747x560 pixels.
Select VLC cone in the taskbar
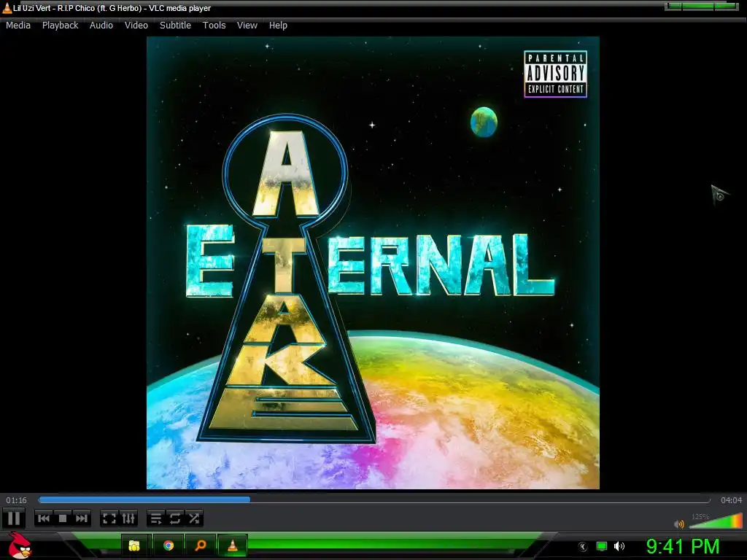(233, 545)
